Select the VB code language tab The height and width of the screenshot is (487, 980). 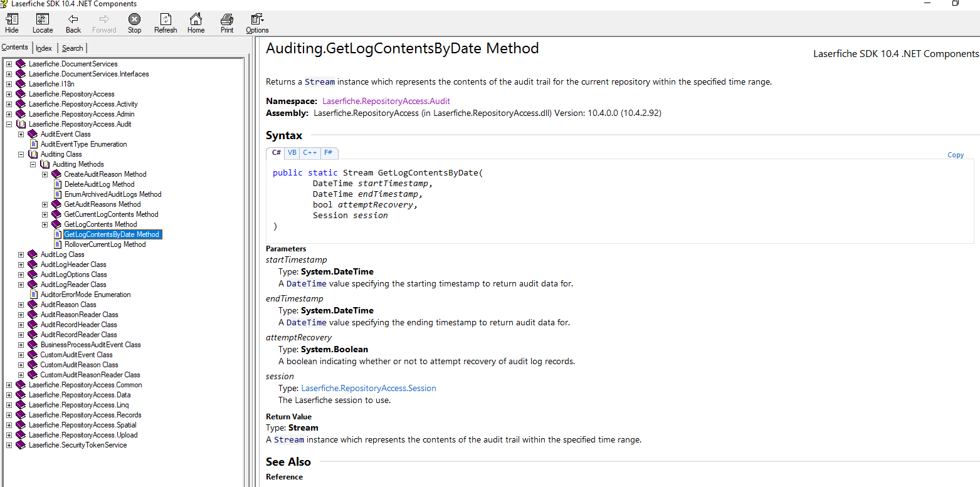pos(292,153)
